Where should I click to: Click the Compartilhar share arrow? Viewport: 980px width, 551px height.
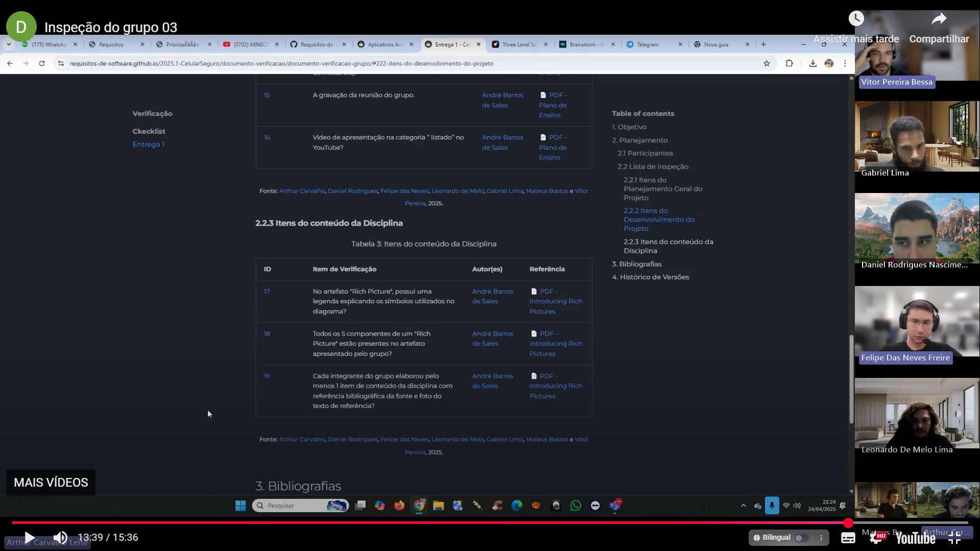(x=939, y=19)
